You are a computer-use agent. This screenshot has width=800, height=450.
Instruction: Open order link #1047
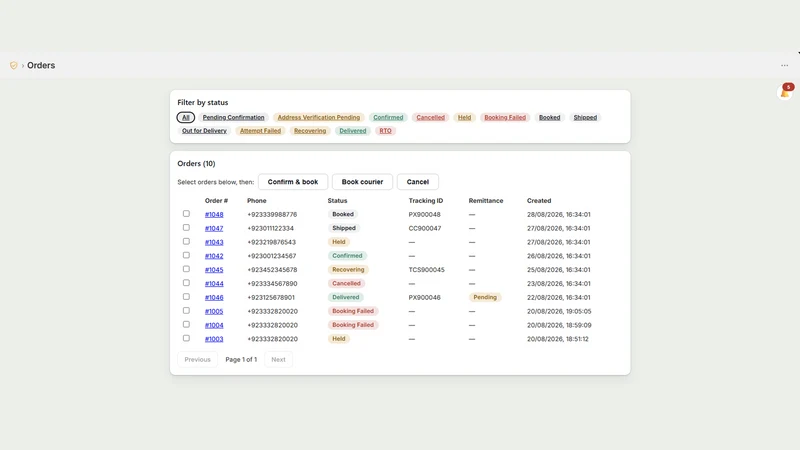[214, 228]
